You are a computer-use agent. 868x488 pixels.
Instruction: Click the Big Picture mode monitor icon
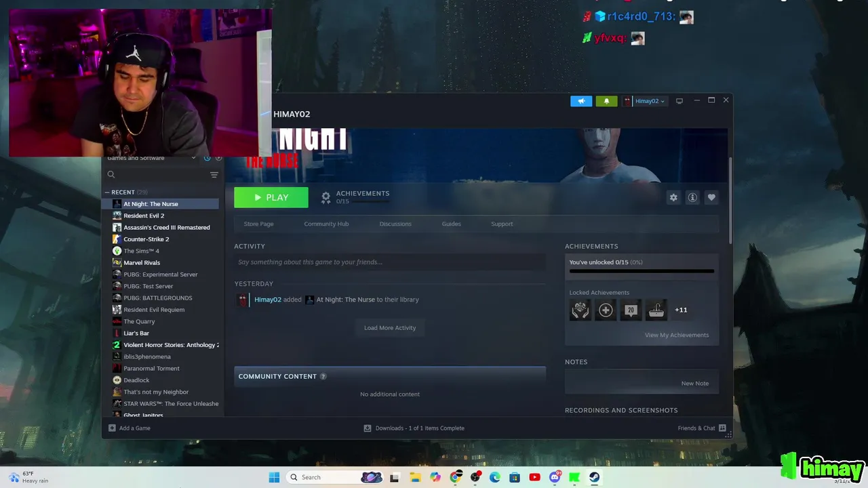pos(679,101)
